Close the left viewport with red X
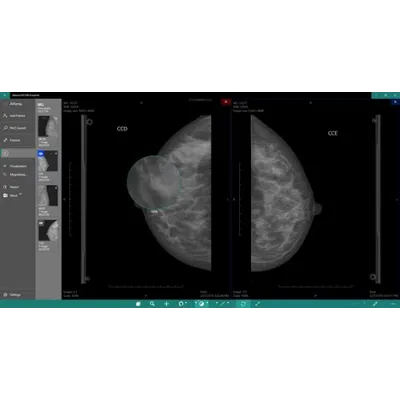Screen dimensions: 400x400 226,102
